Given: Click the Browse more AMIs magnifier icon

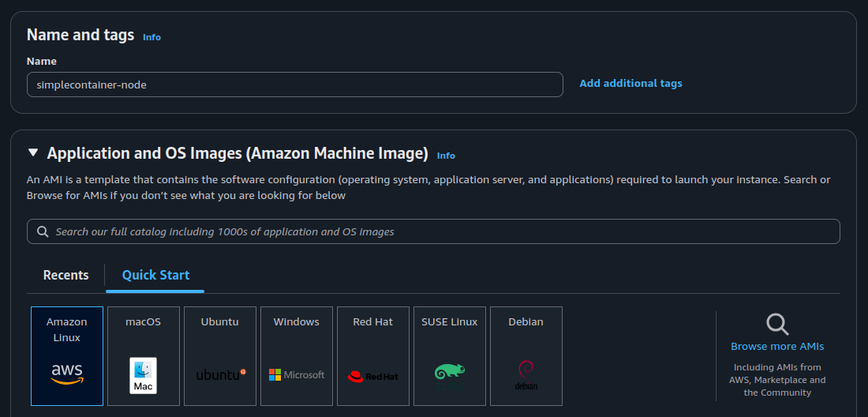Looking at the screenshot, I should click(777, 325).
